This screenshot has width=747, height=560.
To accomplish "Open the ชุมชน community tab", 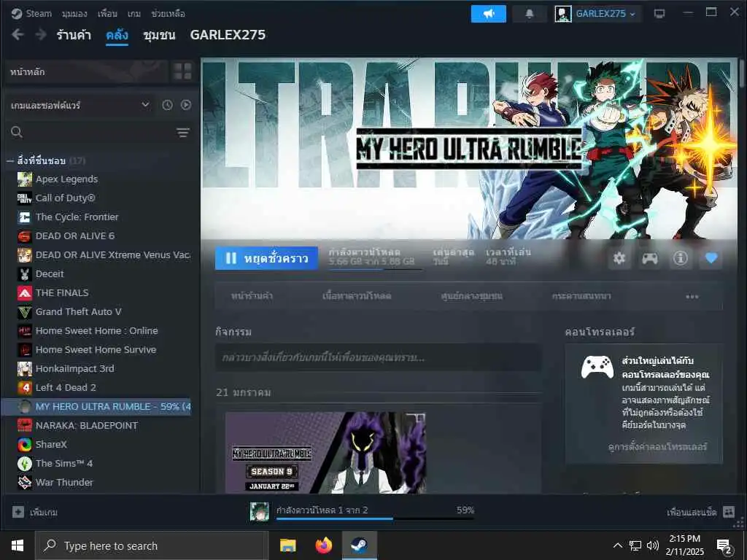I will 159,35.
